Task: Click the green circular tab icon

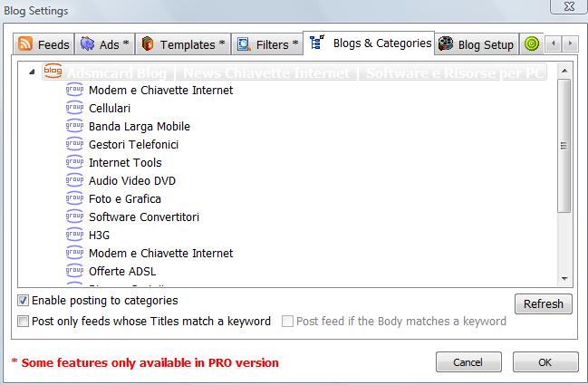Action: 532,43
